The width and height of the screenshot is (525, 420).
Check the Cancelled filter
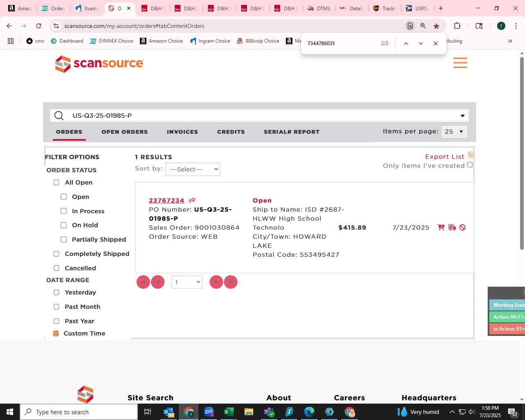click(x=57, y=268)
